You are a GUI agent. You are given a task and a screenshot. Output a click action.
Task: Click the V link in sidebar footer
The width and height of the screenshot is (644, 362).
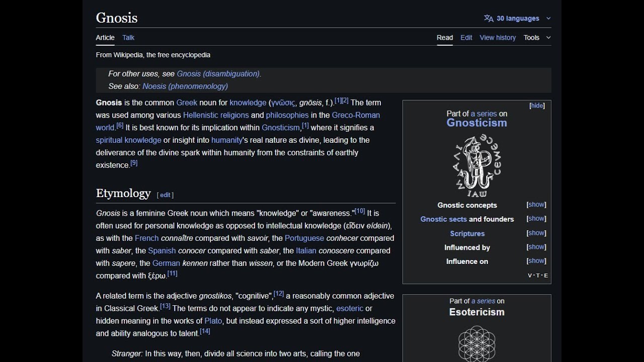(x=530, y=276)
